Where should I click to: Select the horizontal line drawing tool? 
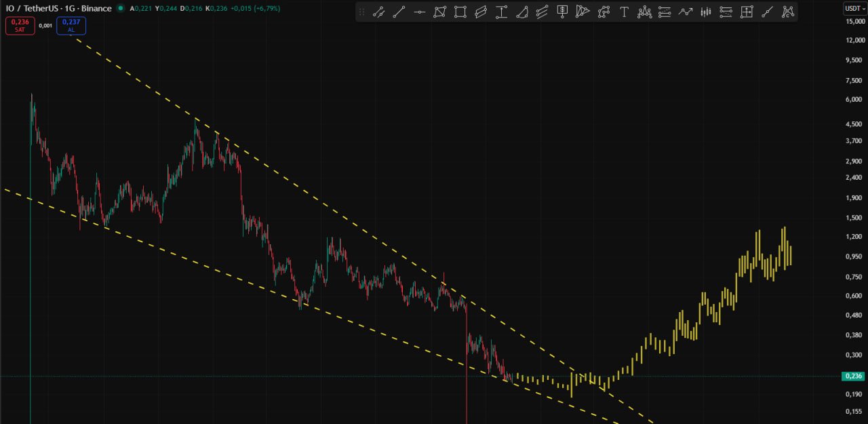click(419, 12)
